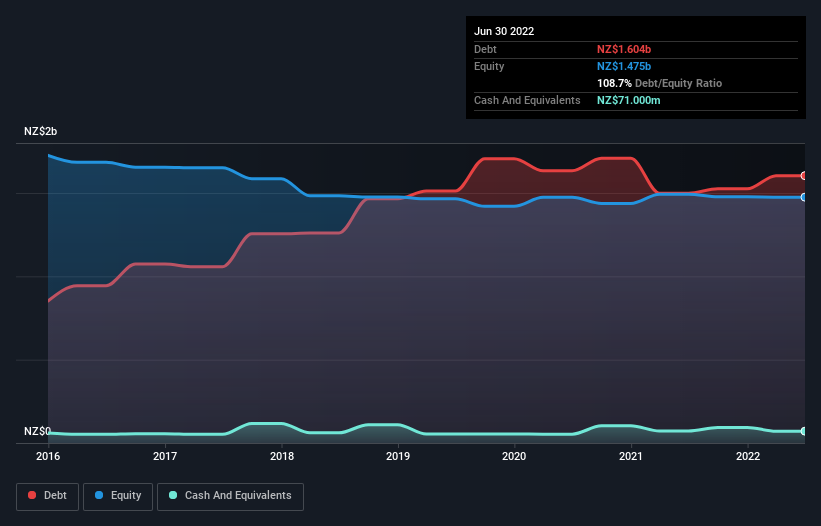
Task: Click the 2016 x-axis label
Action: point(48,456)
